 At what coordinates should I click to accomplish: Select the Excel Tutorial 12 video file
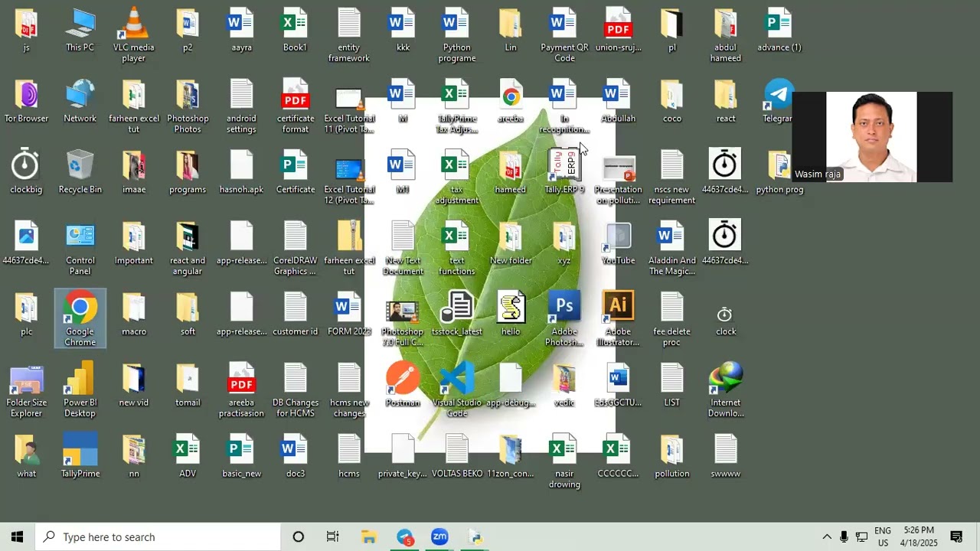coord(349,182)
